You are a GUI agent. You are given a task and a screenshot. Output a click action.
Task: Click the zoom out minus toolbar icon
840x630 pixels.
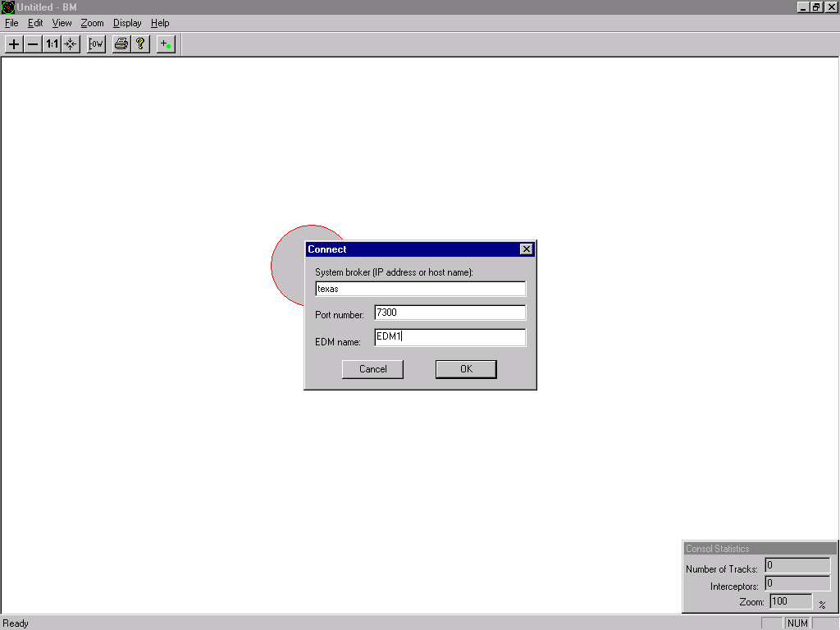pos(33,44)
